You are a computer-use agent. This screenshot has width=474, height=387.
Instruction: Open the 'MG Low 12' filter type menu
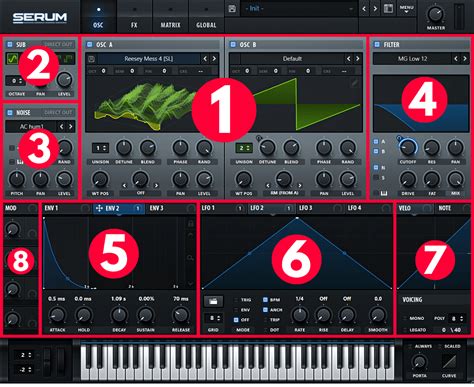412,59
